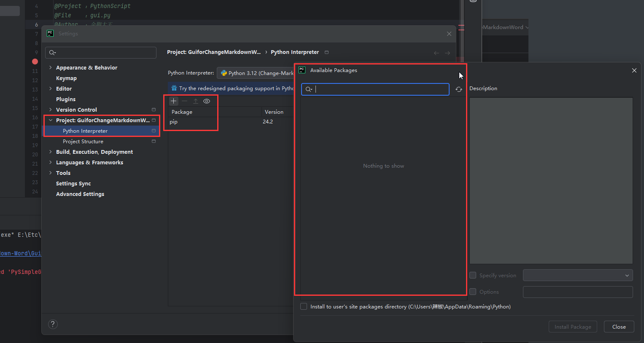Viewport: 644px width, 343px height.
Task: Expand Appearance & Behavior section
Action: click(x=51, y=67)
